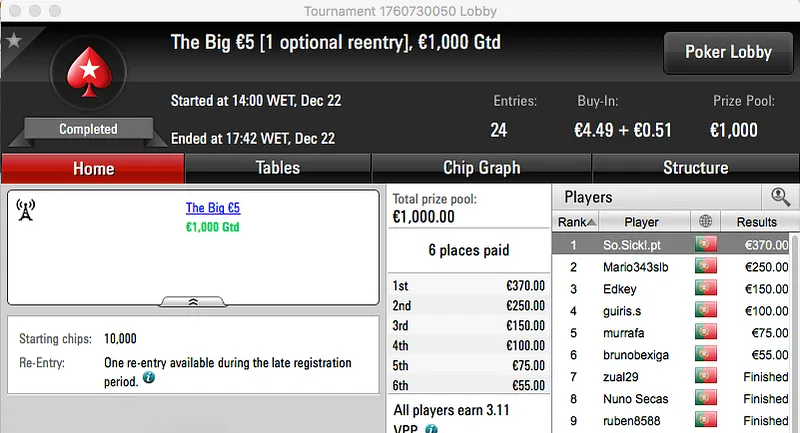Open the Chip Graph tab
Image resolution: width=800 pixels, height=433 pixels.
481,168
